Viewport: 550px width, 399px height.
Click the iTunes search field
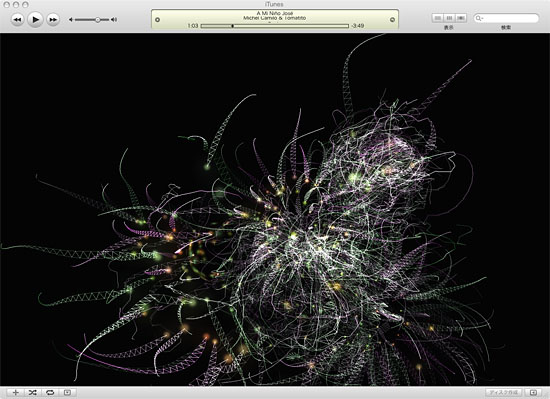pos(506,18)
